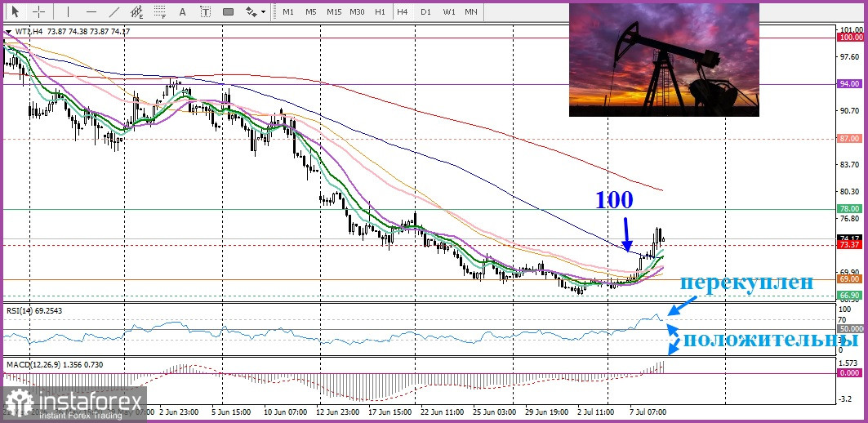Choose the trendline drawing tool
This screenshot has height=423, width=868.
(114, 11)
